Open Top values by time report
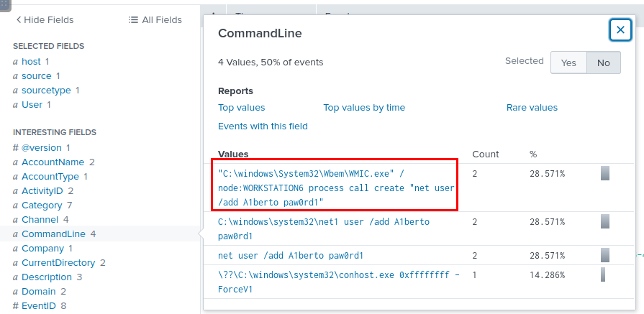 click(364, 108)
